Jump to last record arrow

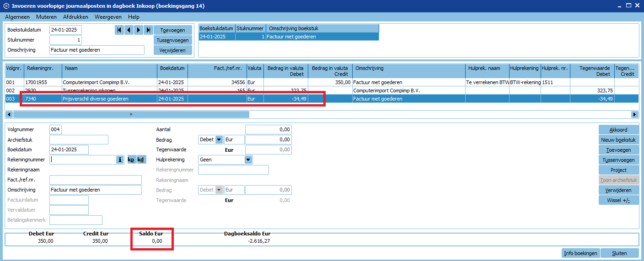click(x=148, y=30)
